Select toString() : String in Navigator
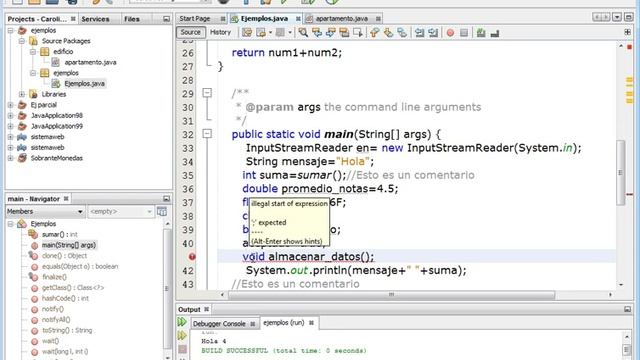 point(67,330)
